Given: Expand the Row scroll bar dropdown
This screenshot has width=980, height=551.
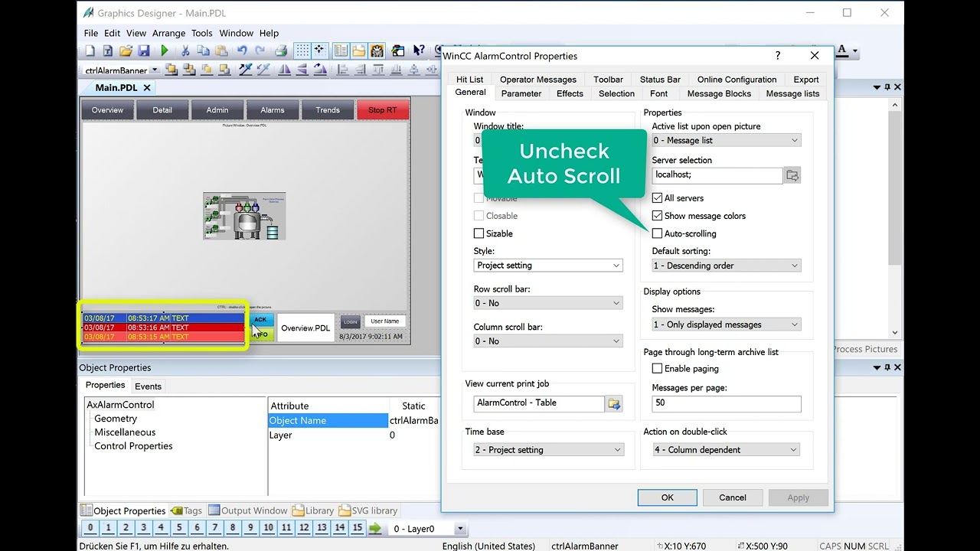Looking at the screenshot, I should pos(548,303).
